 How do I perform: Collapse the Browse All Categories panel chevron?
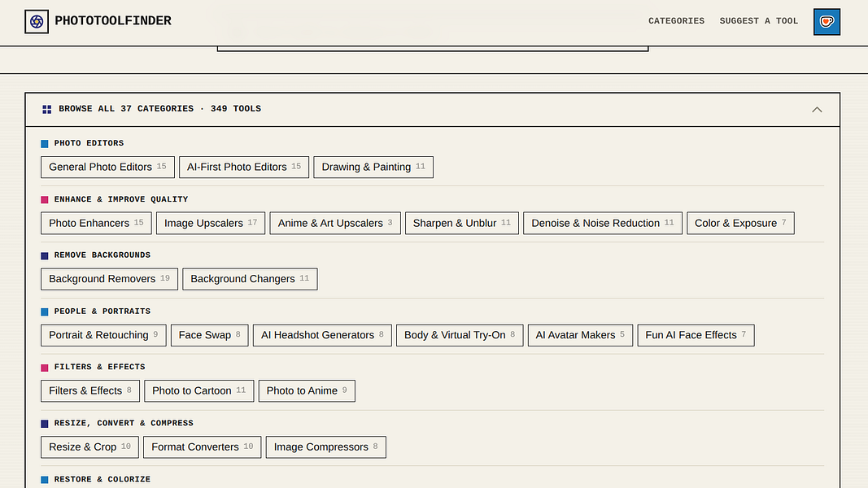tap(817, 110)
